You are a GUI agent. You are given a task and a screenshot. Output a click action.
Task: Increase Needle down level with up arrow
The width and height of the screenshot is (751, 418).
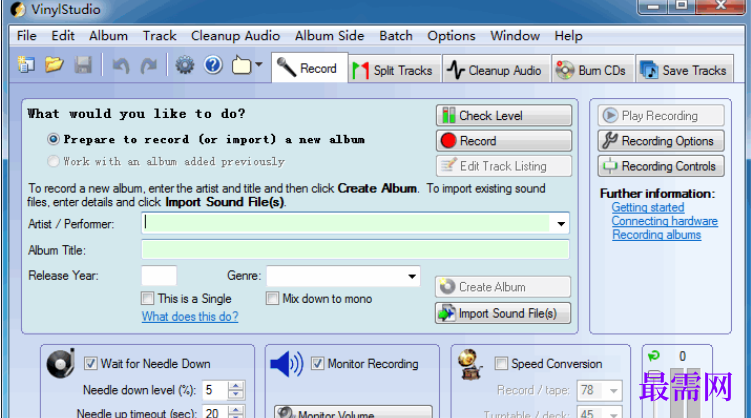coord(236,386)
